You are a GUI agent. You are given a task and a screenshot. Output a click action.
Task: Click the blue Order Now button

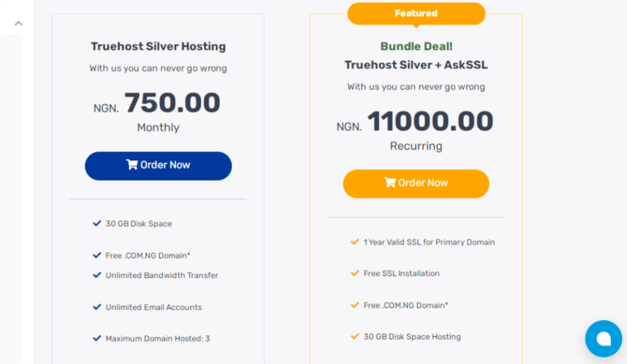pyautogui.click(x=158, y=166)
